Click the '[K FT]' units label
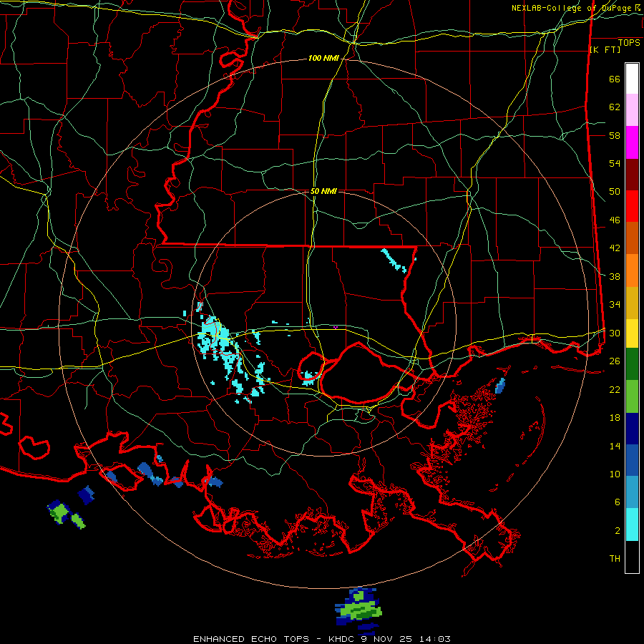The height and width of the screenshot is (644, 644). (x=605, y=49)
